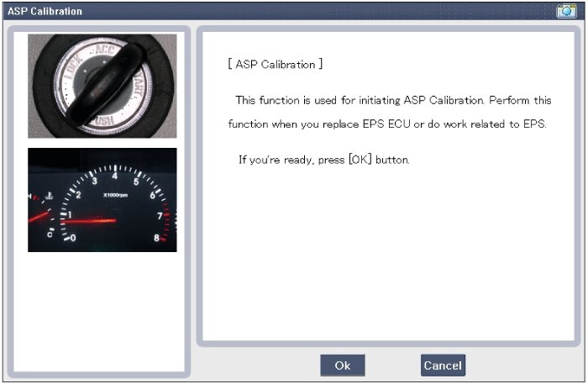Click the ignition key switch image
This screenshot has width=588, height=384.
[x=102, y=86]
